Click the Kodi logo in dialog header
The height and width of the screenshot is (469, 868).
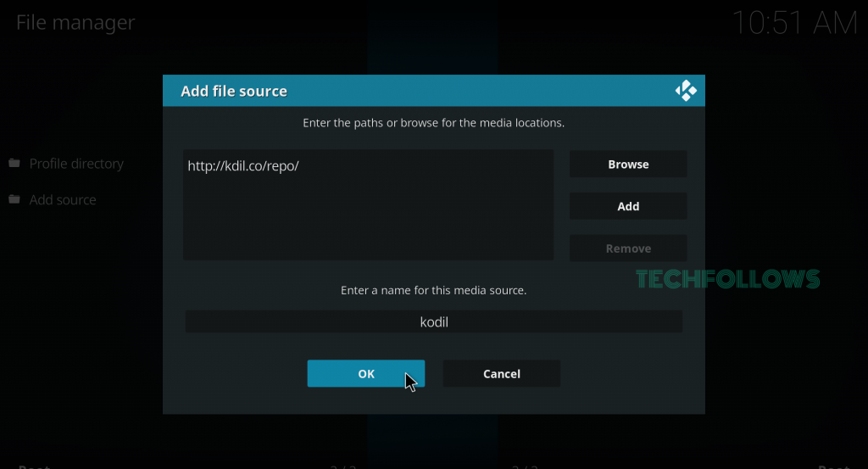click(x=685, y=91)
